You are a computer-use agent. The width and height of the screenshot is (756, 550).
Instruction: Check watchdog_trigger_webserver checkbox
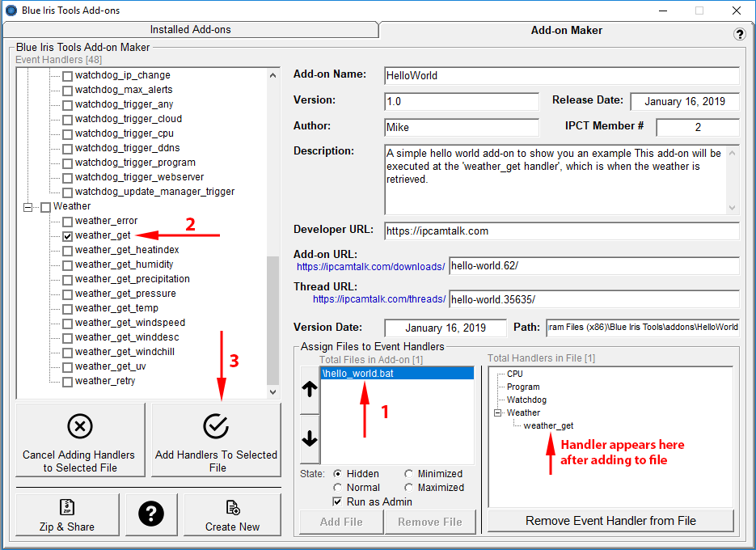pyautogui.click(x=67, y=178)
